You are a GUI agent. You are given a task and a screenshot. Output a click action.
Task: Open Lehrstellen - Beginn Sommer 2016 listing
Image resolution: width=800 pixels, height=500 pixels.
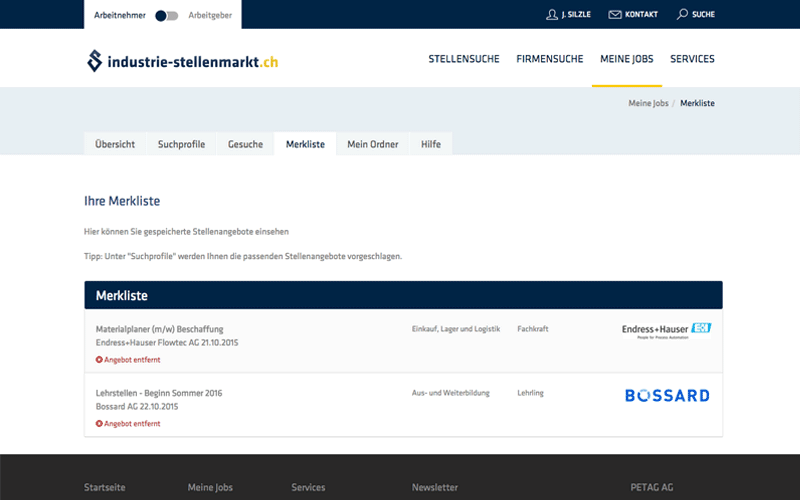coord(159,393)
